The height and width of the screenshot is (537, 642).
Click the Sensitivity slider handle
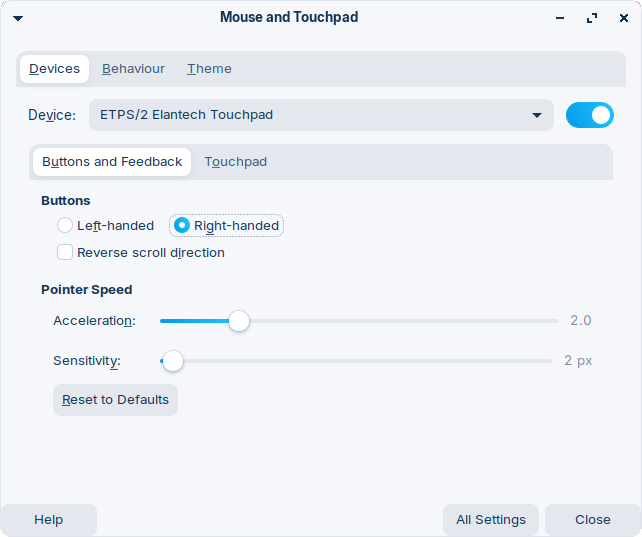(x=173, y=361)
